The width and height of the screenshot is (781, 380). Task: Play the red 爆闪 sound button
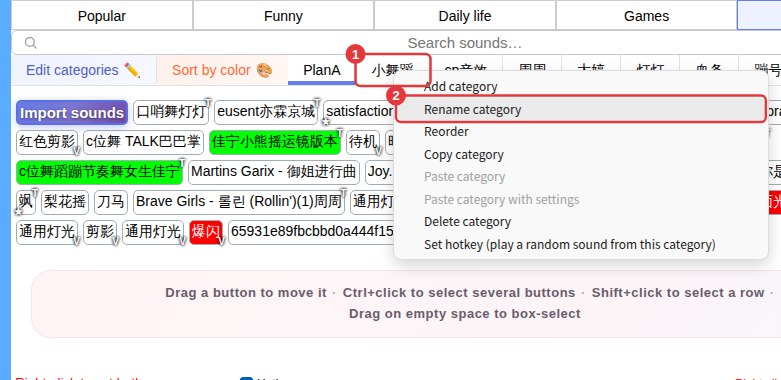pyautogui.click(x=206, y=232)
